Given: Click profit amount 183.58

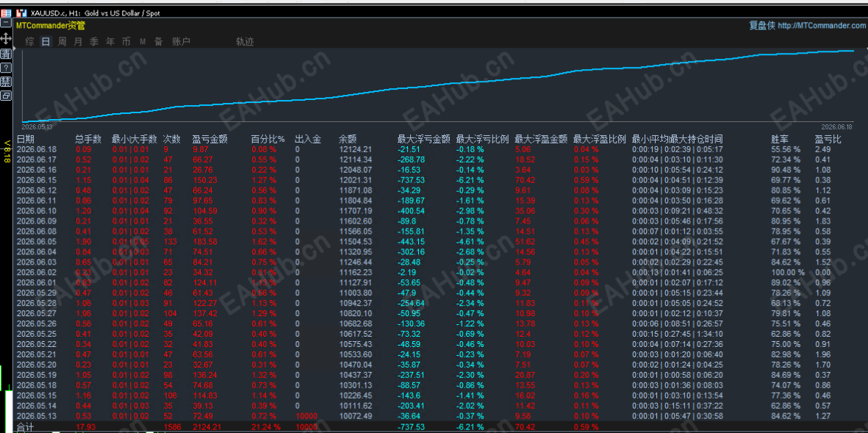Looking at the screenshot, I should pos(205,241).
